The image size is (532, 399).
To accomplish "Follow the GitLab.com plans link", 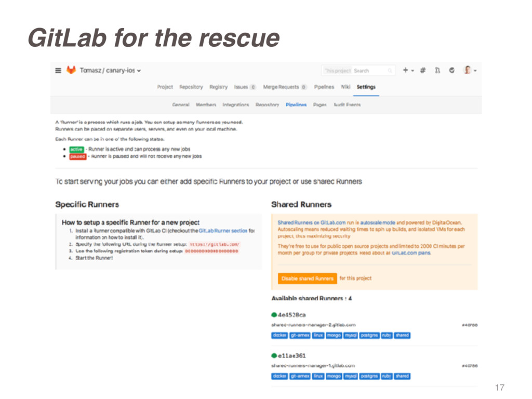I will [411, 253].
